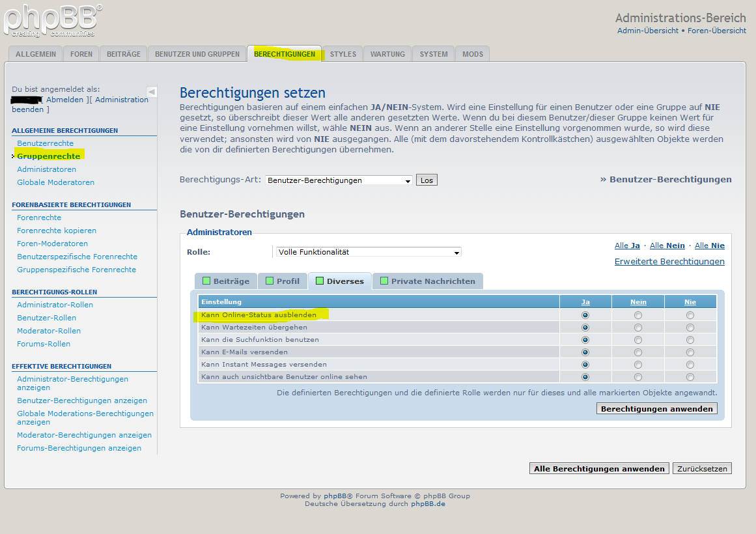Open the Erweiterte Berechtigungen link
The width and height of the screenshot is (756, 534).
point(669,262)
